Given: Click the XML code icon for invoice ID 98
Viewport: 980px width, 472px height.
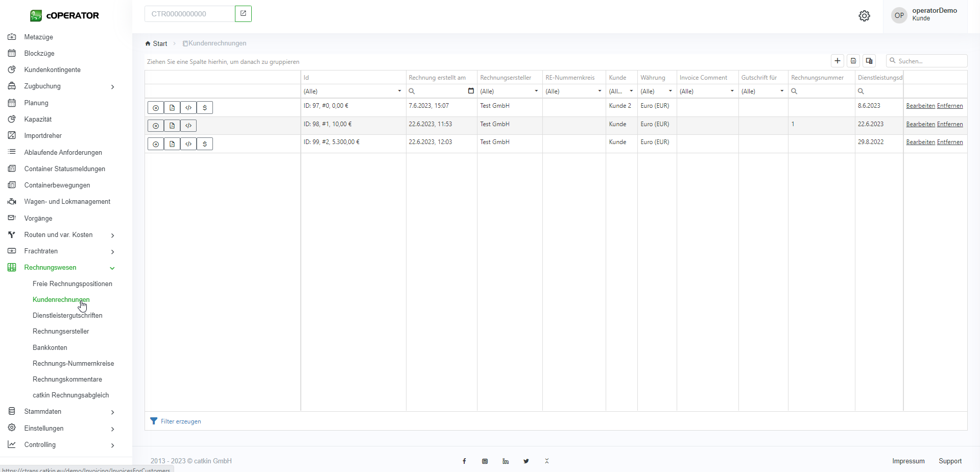Looking at the screenshot, I should (188, 126).
